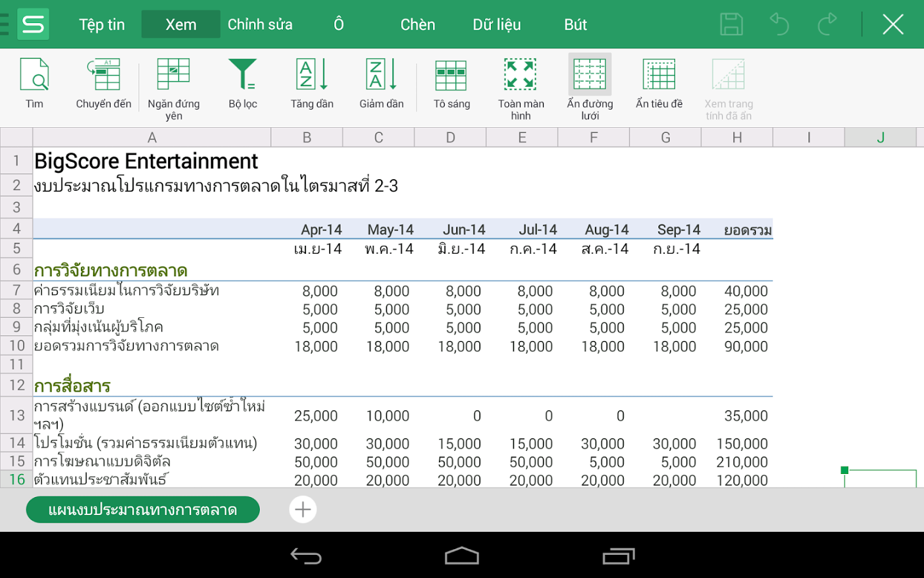Click the การสื่อสาร section heading
924x578 pixels.
point(72,386)
